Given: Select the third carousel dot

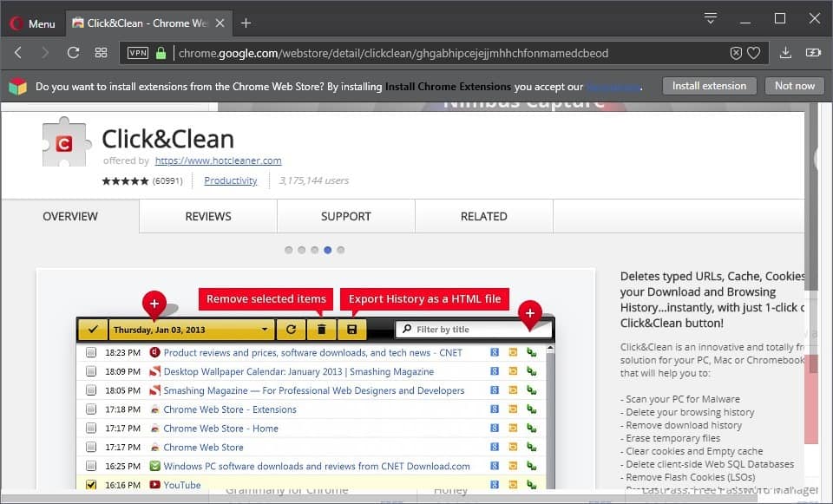Looking at the screenshot, I should pyautogui.click(x=314, y=250).
